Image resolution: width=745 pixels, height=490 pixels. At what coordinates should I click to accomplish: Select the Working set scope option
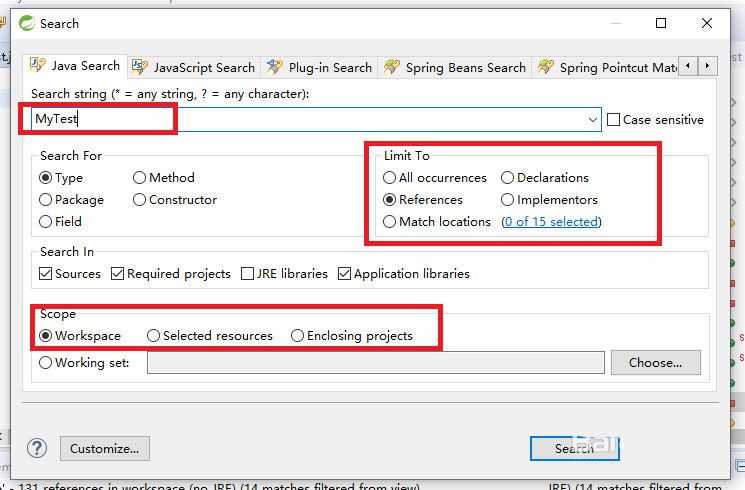pos(46,363)
